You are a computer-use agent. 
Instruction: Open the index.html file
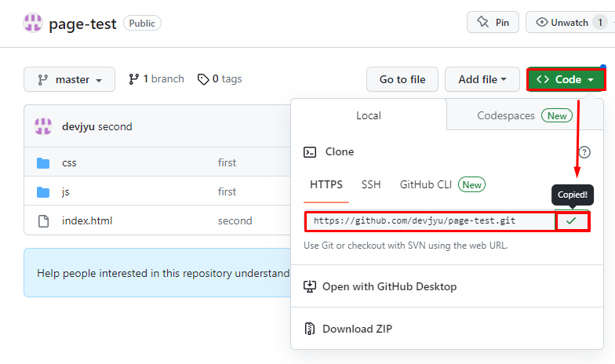point(86,221)
